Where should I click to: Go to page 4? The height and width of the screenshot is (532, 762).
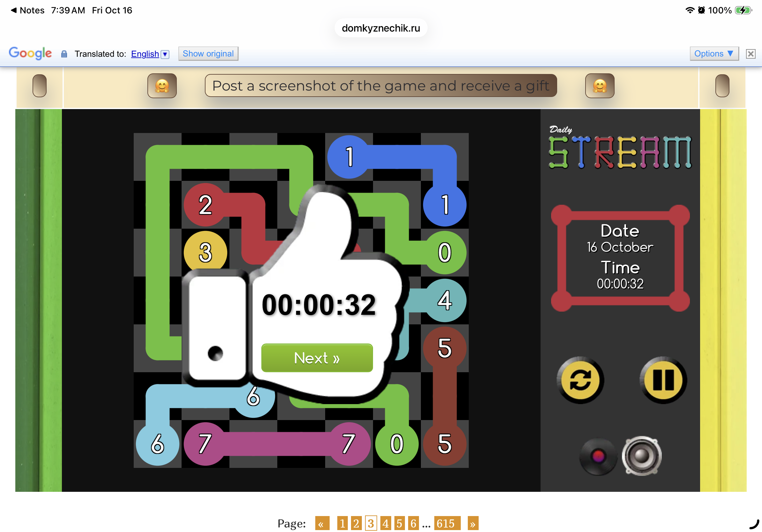[x=385, y=523]
